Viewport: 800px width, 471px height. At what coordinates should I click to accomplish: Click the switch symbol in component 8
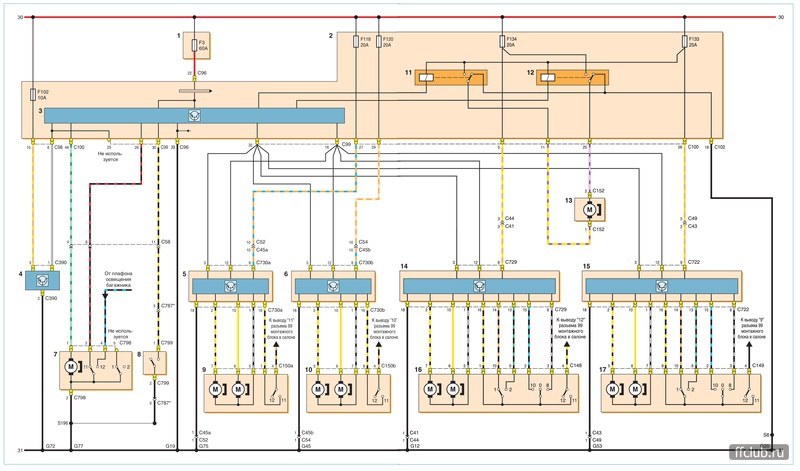click(x=155, y=361)
